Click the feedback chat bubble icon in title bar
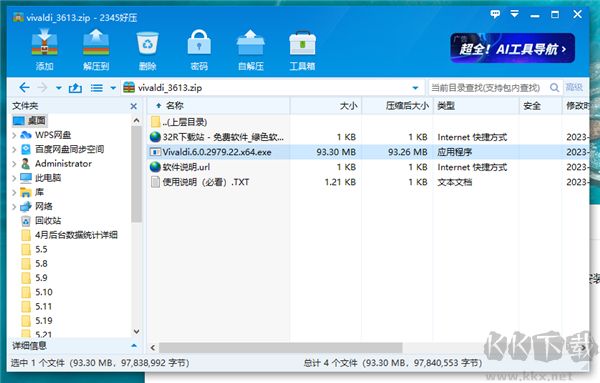Image resolution: width=600 pixels, height=383 pixels. (x=495, y=15)
